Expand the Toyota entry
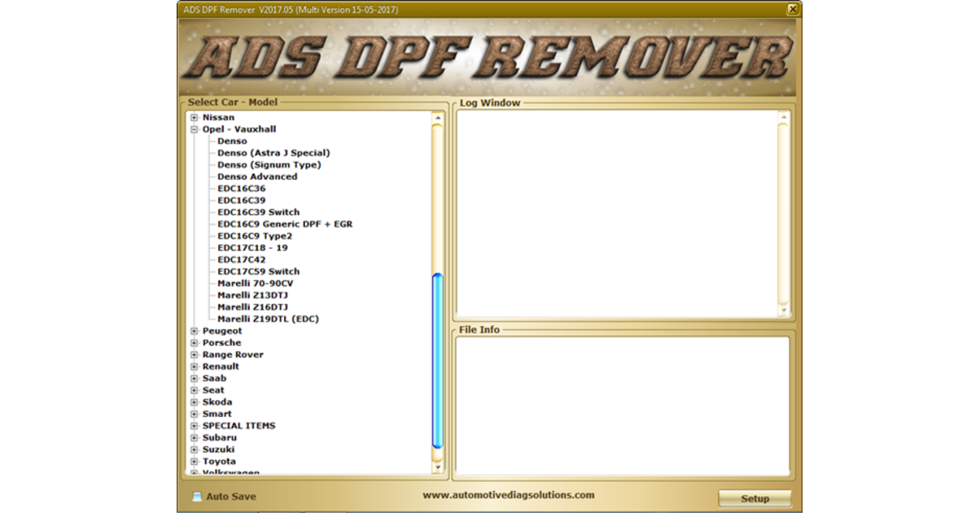Viewport: 980px width, 513px height. [193, 461]
